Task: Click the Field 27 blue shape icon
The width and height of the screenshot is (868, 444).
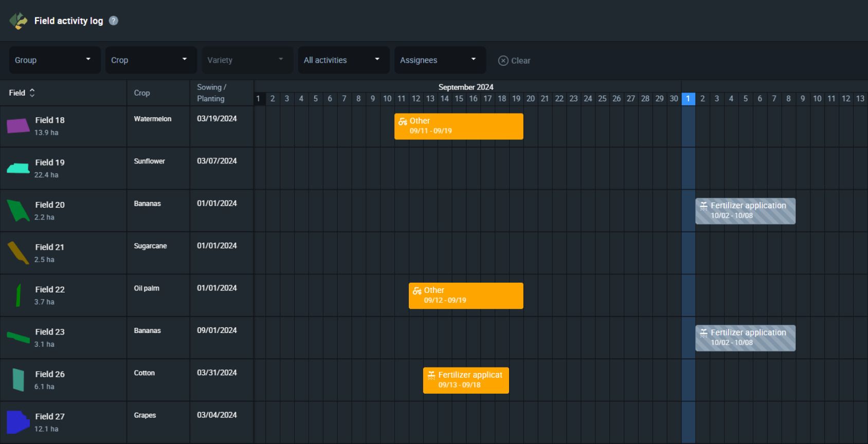Action: [18, 422]
